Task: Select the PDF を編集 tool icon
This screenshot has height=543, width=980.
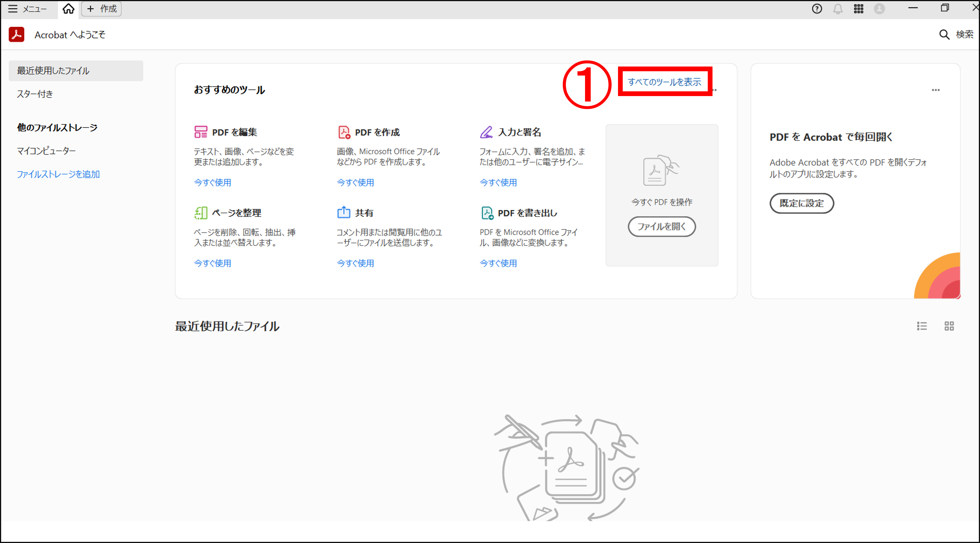Action: click(x=201, y=132)
